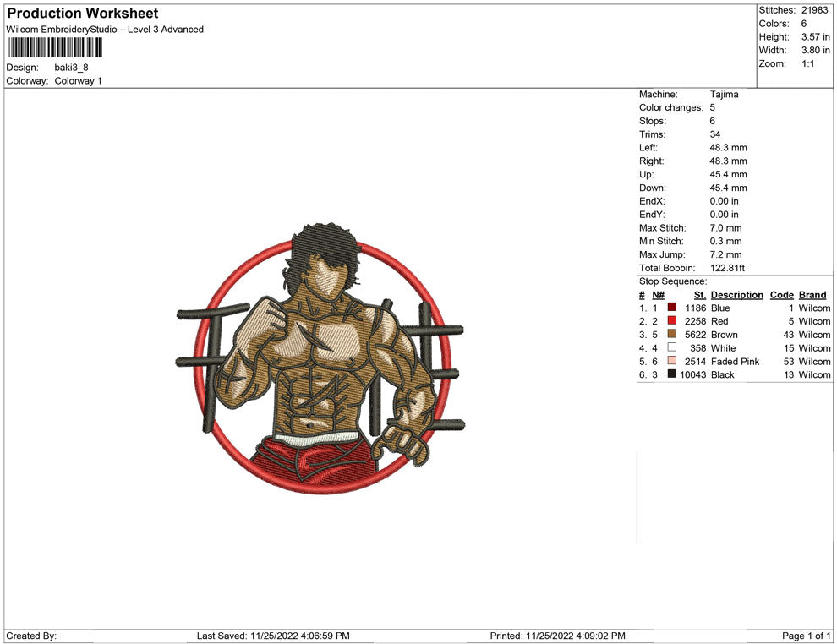The width and height of the screenshot is (837, 644).
Task: Click the stitch count 2514 for Faded Pink
Action: 696,361
